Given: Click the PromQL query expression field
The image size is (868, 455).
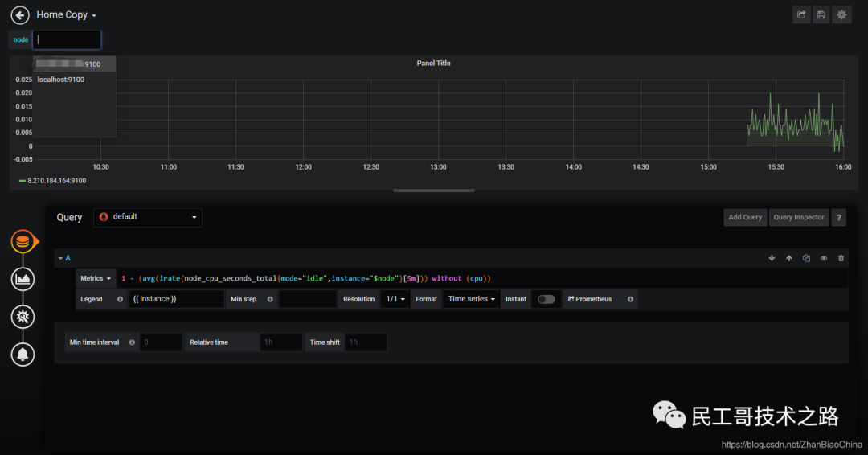Looking at the screenshot, I should pos(481,278).
